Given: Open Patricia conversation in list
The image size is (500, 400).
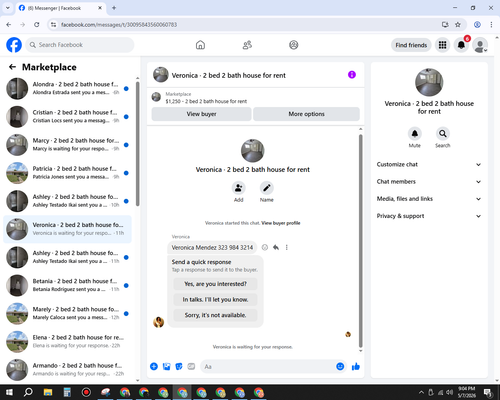Looking at the screenshot, I should pyautogui.click(x=67, y=173).
